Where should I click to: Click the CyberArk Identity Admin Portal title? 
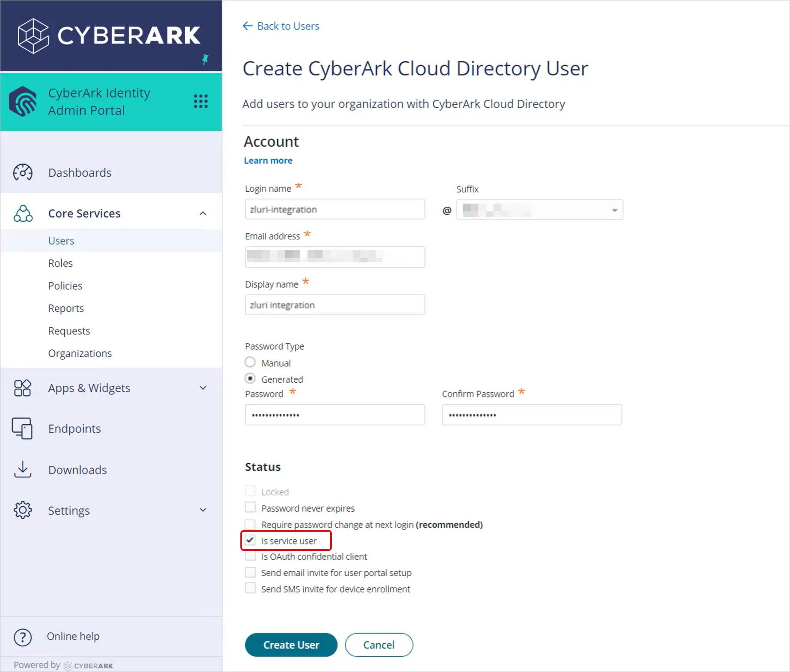[99, 101]
